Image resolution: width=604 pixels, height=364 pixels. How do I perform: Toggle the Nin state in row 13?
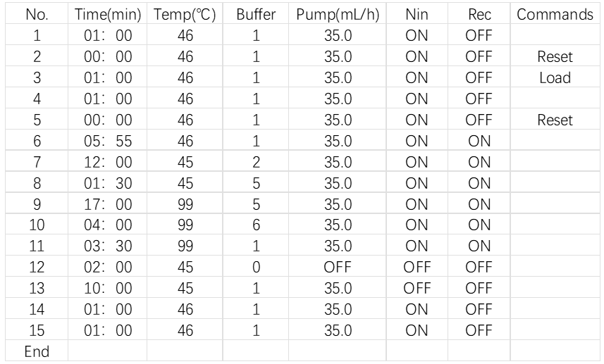click(417, 289)
